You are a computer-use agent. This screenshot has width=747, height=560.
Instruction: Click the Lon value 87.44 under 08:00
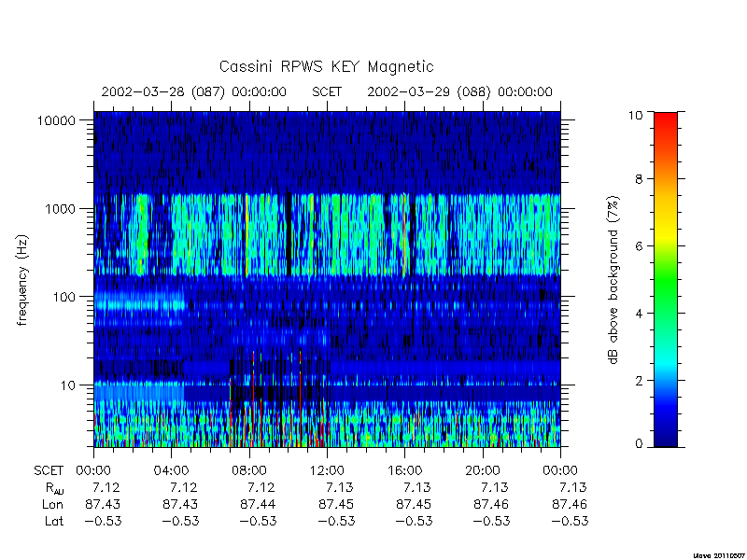258,504
